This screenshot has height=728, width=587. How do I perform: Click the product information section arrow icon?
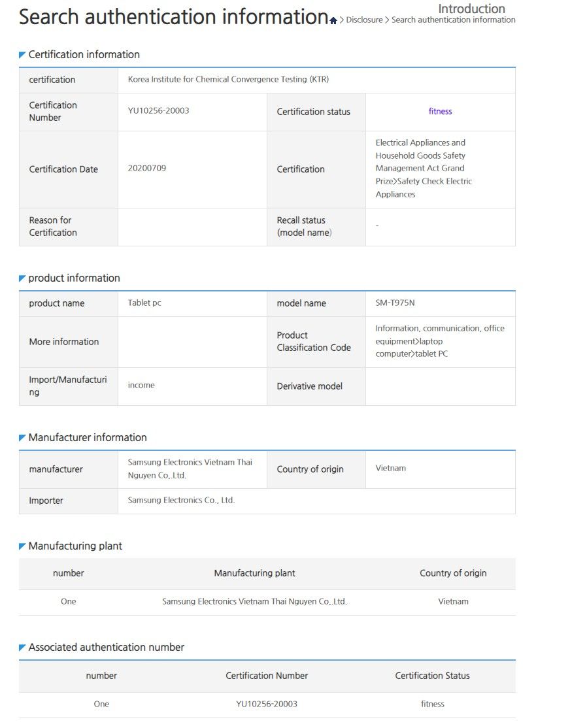(22, 278)
